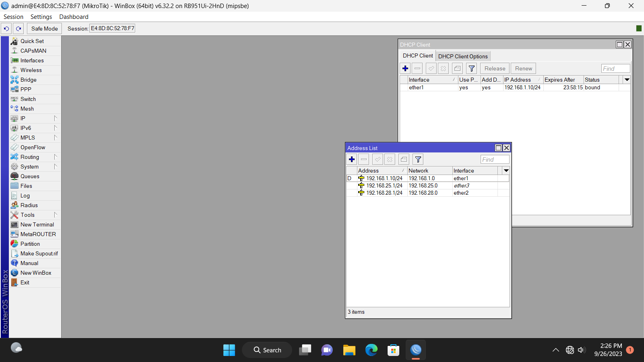This screenshot has width=644, height=362.
Task: Open filter in DHCP Client window
Action: tap(472, 68)
